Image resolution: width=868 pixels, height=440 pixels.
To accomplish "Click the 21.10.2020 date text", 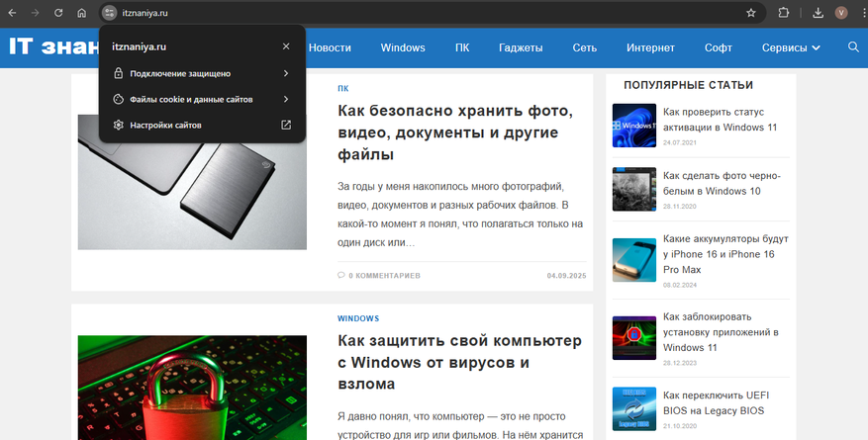I will (680, 426).
